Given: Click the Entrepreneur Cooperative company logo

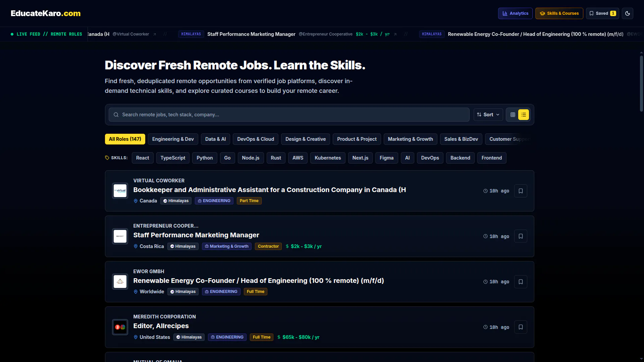Looking at the screenshot, I should [x=120, y=236].
